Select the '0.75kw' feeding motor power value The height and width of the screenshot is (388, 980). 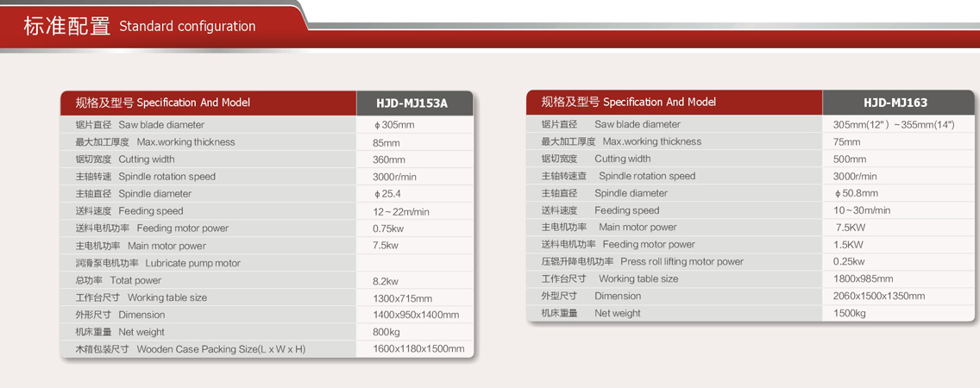click(389, 228)
